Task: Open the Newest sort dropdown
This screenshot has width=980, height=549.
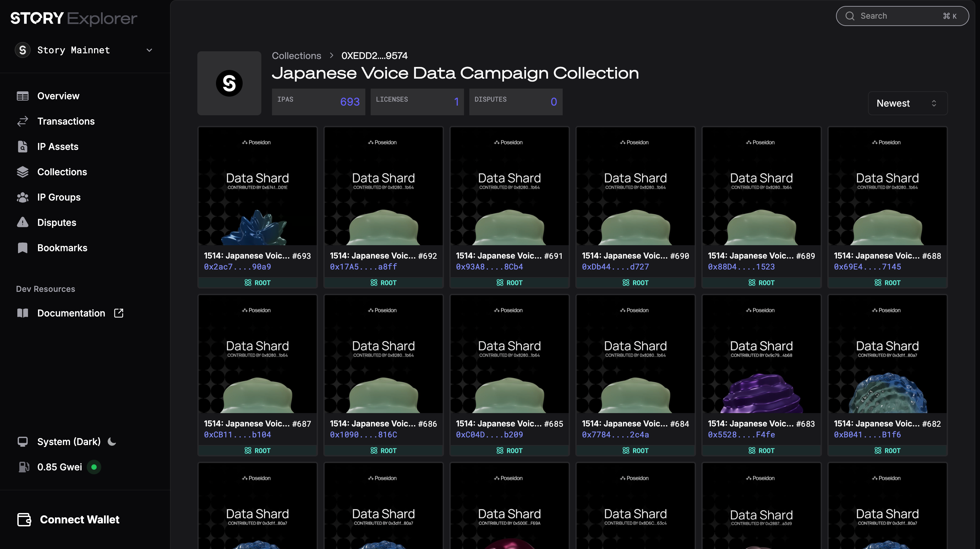Action: (x=907, y=103)
